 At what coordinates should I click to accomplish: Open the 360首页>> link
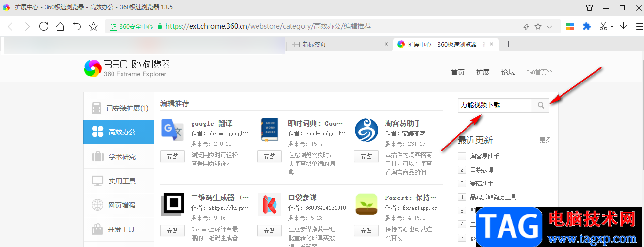point(539,72)
